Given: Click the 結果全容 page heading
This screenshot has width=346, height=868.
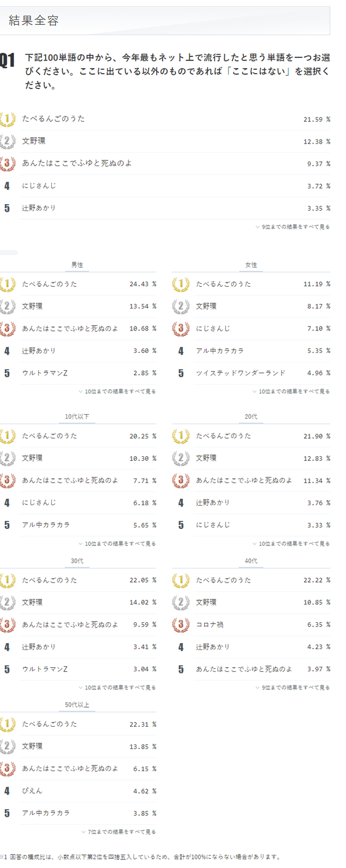Looking at the screenshot, I should point(34,21).
